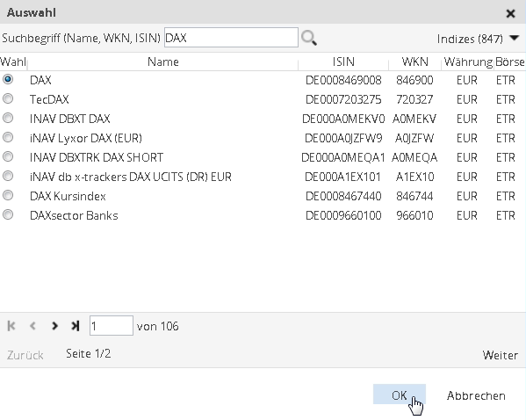526x420 pixels.
Task: Sort by the Name column header
Action: [163, 62]
